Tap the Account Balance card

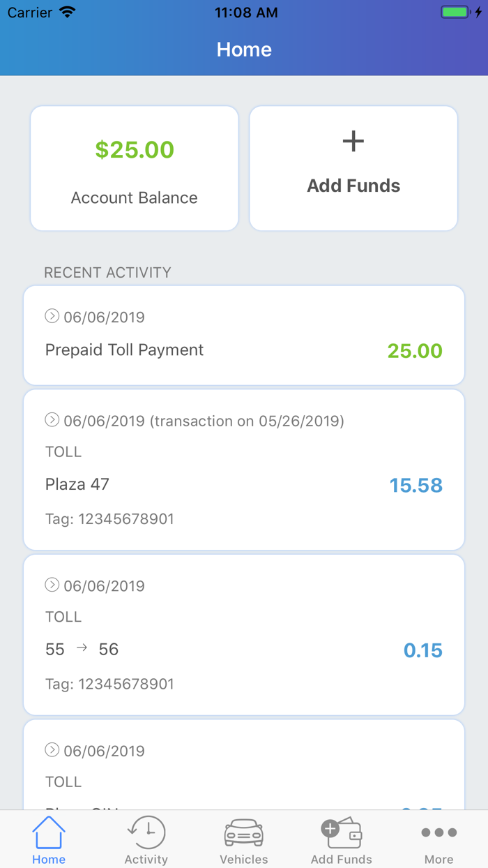tap(134, 168)
